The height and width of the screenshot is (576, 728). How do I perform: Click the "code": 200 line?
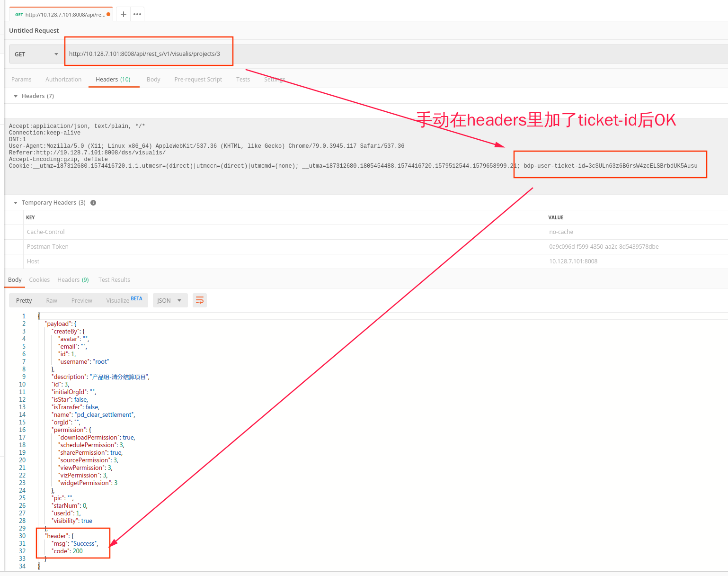click(x=67, y=551)
